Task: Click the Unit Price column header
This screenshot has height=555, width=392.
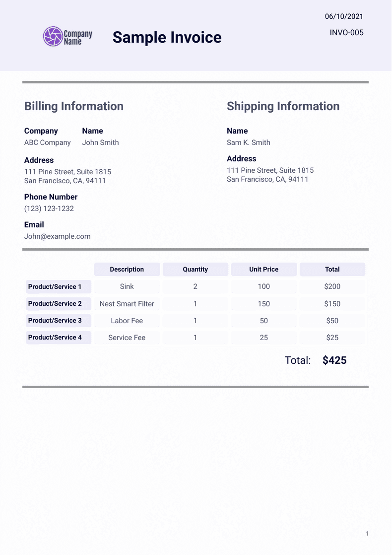Action: [264, 270]
